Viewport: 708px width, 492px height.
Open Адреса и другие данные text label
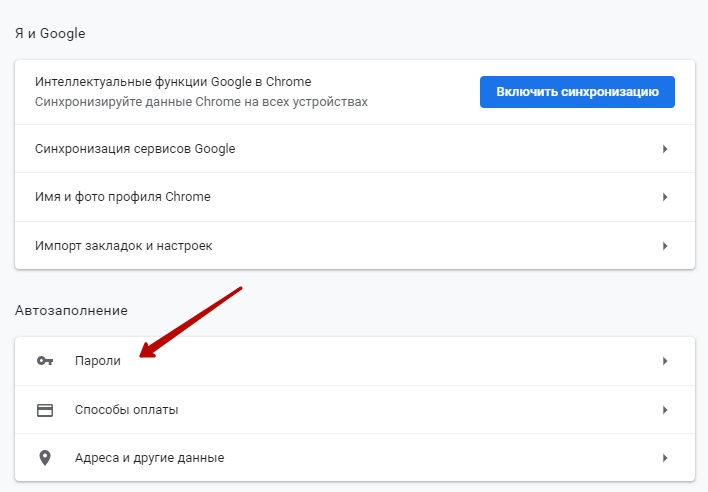149,458
